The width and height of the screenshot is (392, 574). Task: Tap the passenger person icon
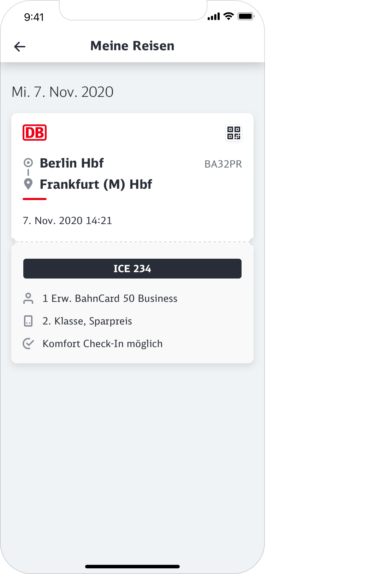[28, 298]
